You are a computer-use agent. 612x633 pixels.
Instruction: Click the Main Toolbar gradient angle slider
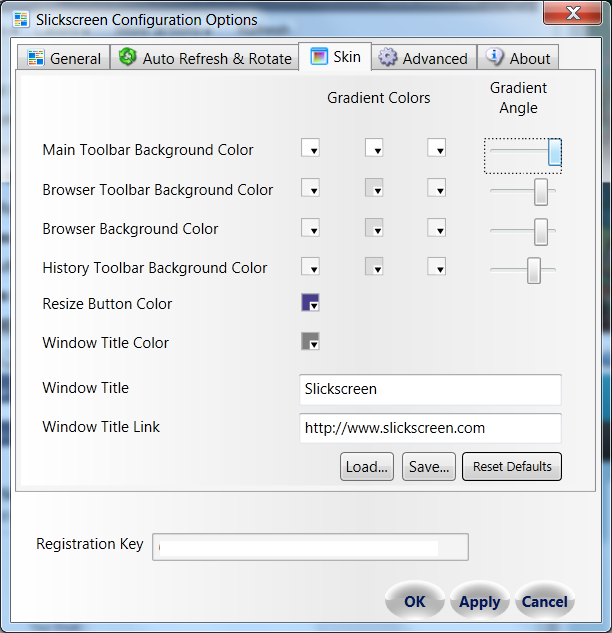coord(523,156)
